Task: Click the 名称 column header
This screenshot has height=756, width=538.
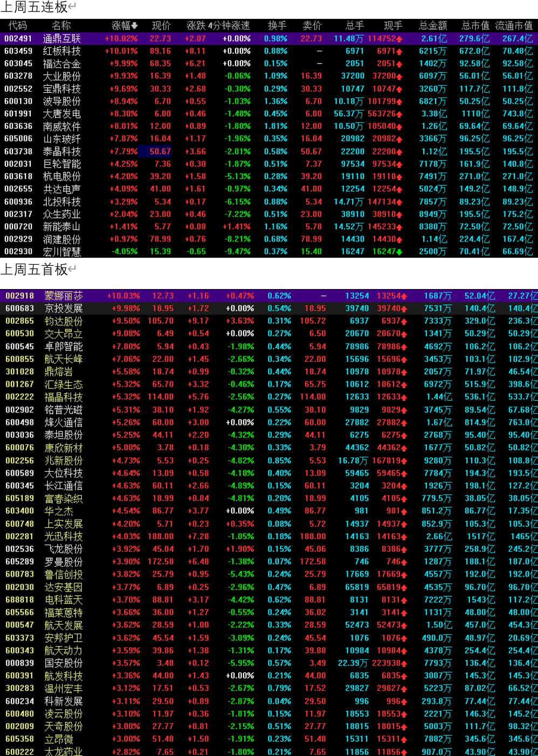Action: [61, 25]
